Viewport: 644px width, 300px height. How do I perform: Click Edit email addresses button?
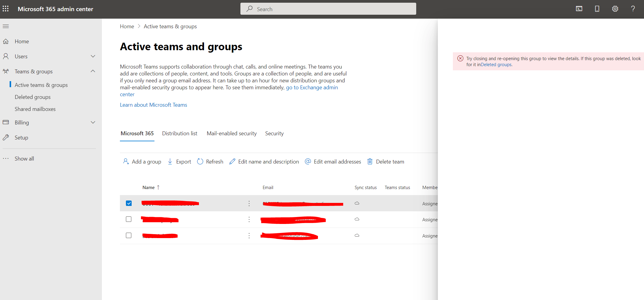point(333,162)
